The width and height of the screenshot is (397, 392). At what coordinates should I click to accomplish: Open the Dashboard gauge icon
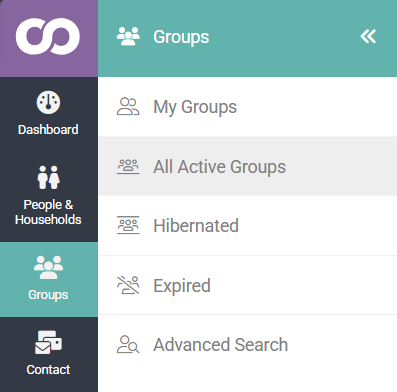click(48, 102)
